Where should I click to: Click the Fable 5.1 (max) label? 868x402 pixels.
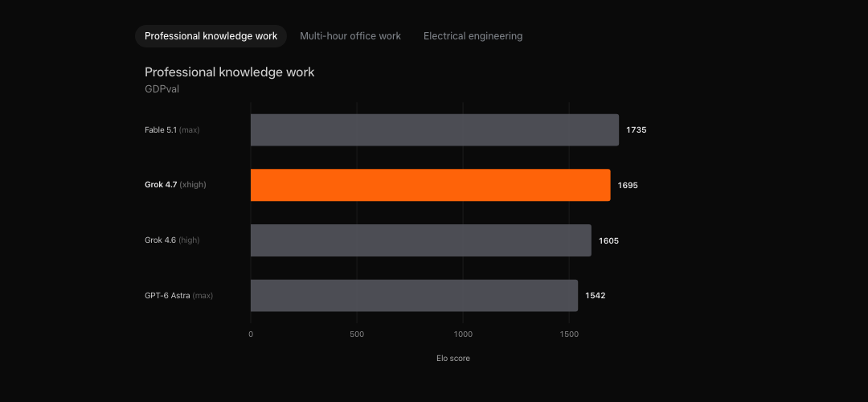[x=172, y=130]
